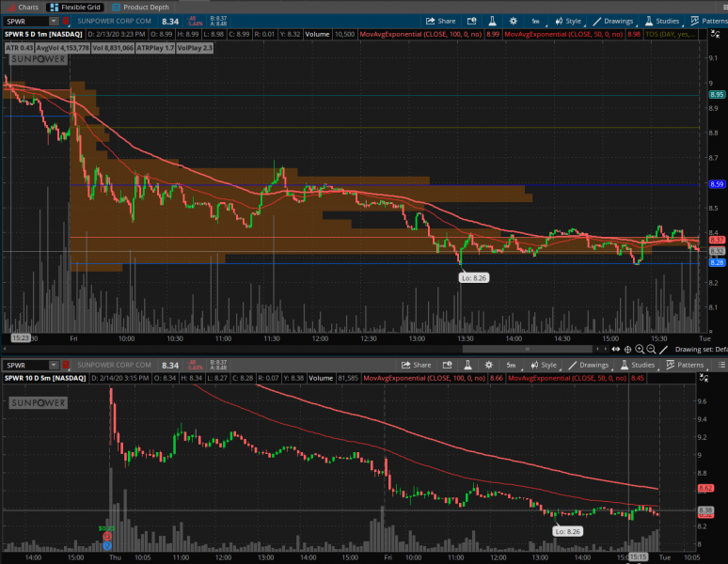The height and width of the screenshot is (564, 728).
Task: Open the Drawings menu in bottom chart
Action: point(588,365)
